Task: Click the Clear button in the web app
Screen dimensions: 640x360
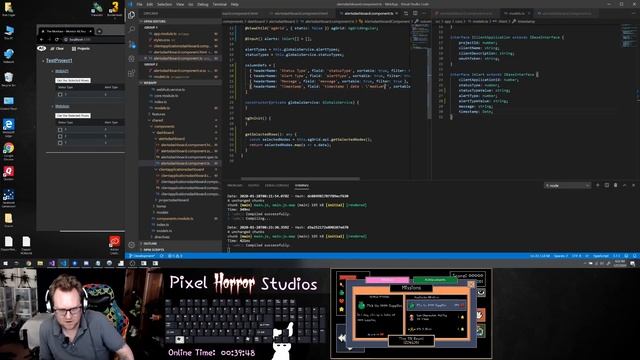Action: pos(58,48)
